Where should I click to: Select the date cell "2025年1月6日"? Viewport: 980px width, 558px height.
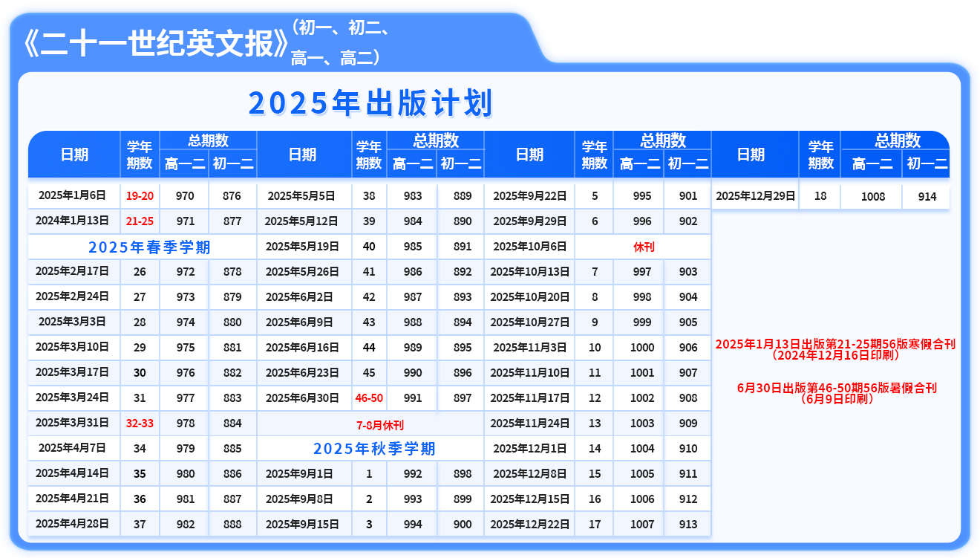pyautogui.click(x=72, y=196)
